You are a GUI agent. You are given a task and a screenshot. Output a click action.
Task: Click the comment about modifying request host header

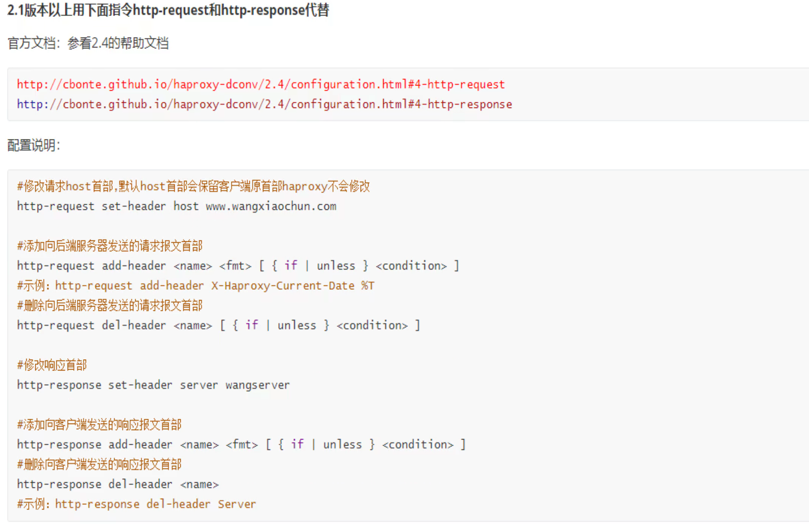[193, 186]
